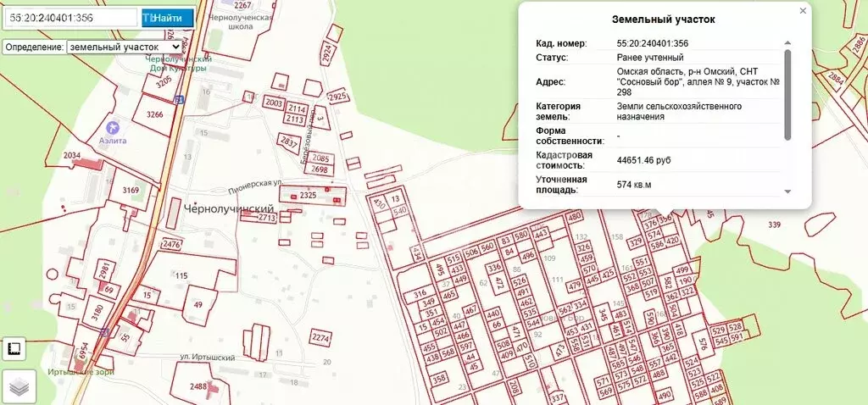Select parcel 2003 on the map
Image resolution: width=868 pixels, height=405 pixels.
[x=274, y=103]
